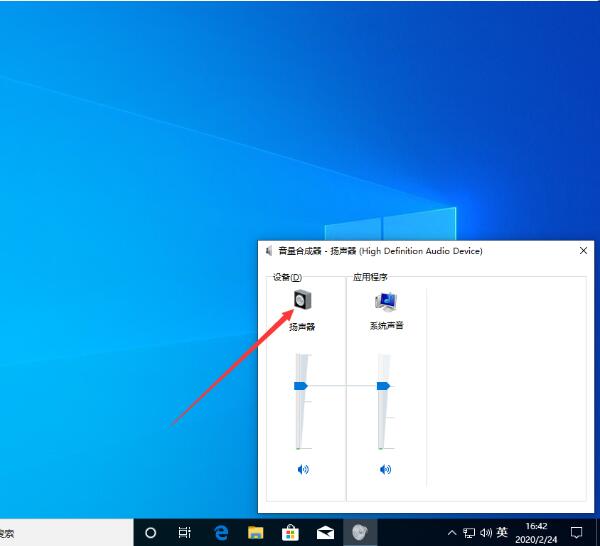Click the 系统声音 system sounds icon
The height and width of the screenshot is (546, 600).
pyautogui.click(x=386, y=302)
